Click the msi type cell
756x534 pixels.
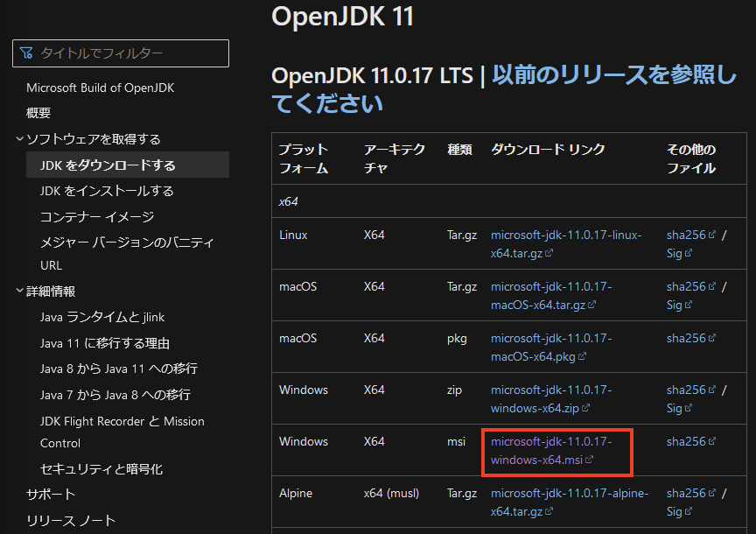point(456,441)
